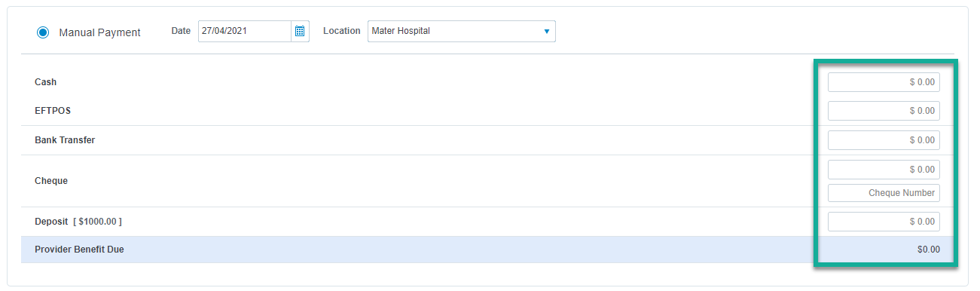Expand the Location dropdown arrow
Screen dimensions: 980x291
point(547,32)
